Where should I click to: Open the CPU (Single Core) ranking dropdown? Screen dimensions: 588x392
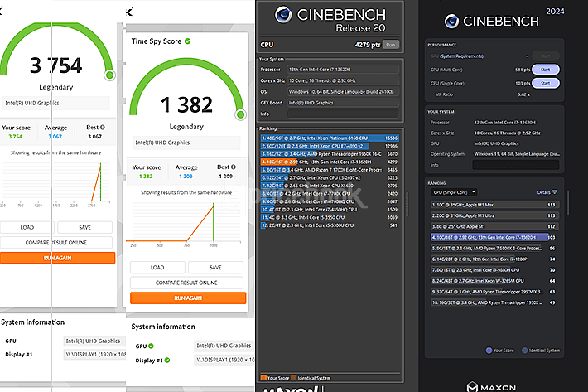[454, 192]
